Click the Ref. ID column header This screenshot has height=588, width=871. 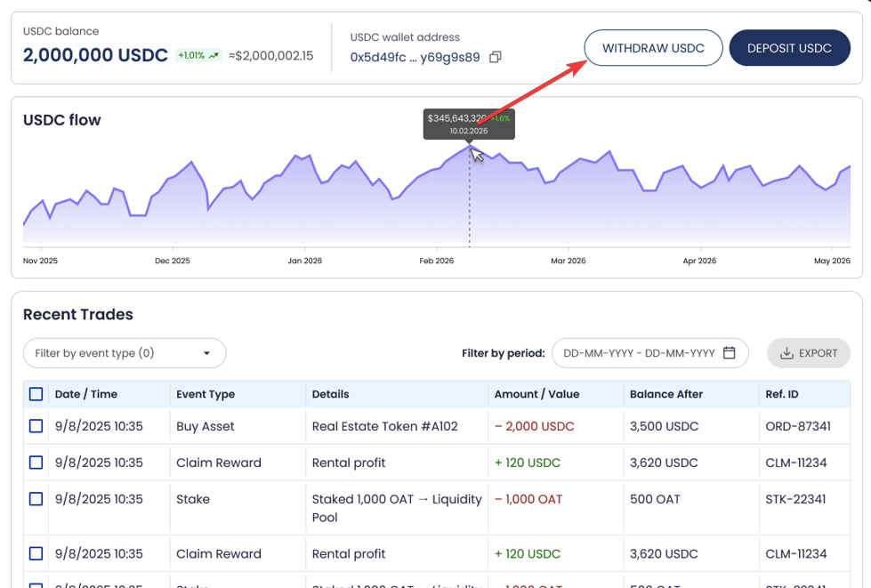[782, 394]
